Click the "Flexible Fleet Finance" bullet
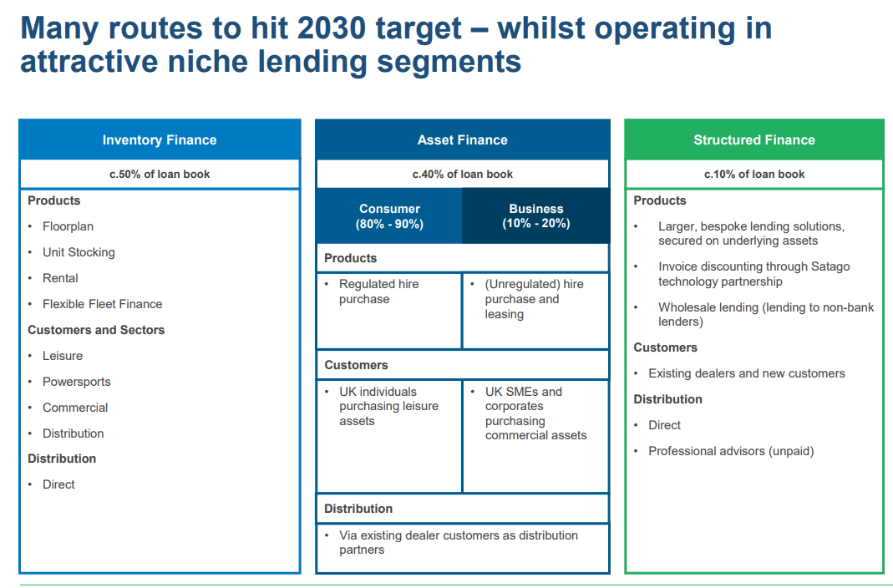 coord(103,304)
